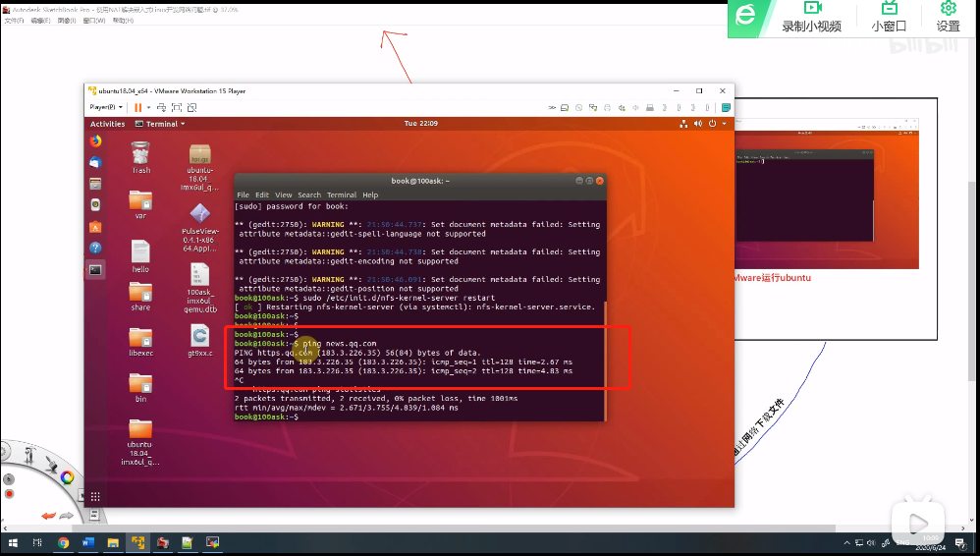980x556 pixels.
Task: Toggle Unity mode icon in VMware toolbar
Action: coord(191,108)
